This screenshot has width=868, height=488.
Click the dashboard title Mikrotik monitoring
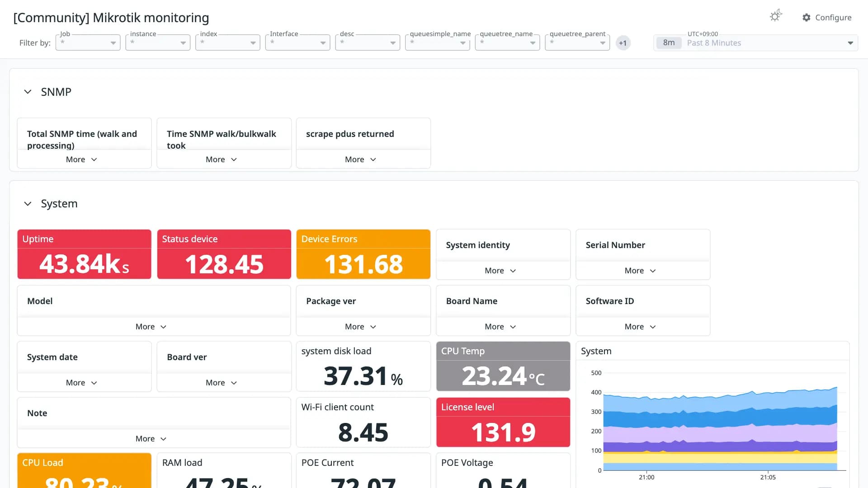click(x=111, y=18)
